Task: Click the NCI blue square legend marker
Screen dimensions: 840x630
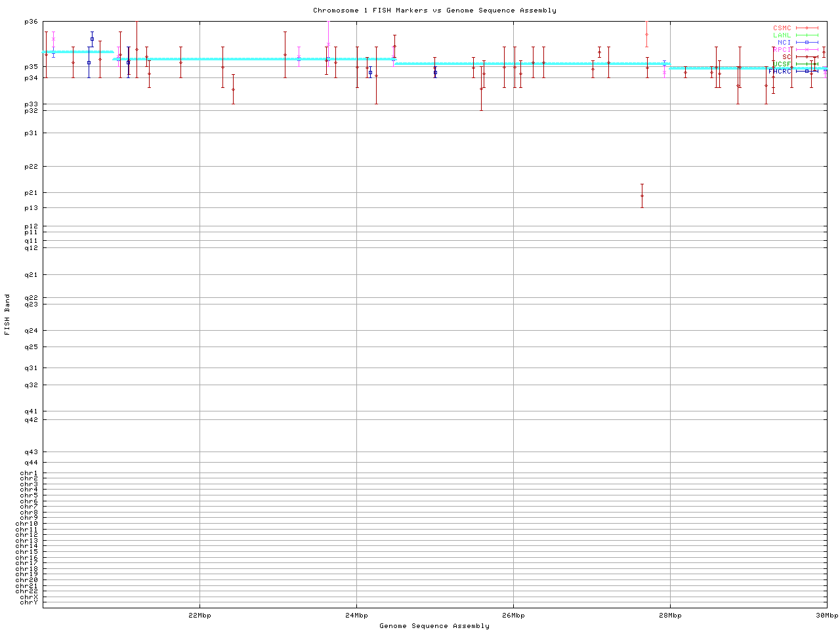Action: (x=807, y=43)
